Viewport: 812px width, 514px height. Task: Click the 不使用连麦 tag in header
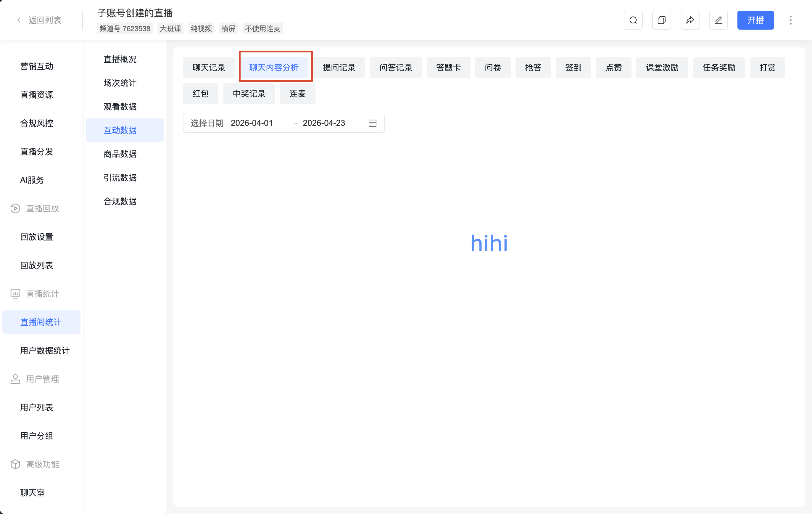263,29
